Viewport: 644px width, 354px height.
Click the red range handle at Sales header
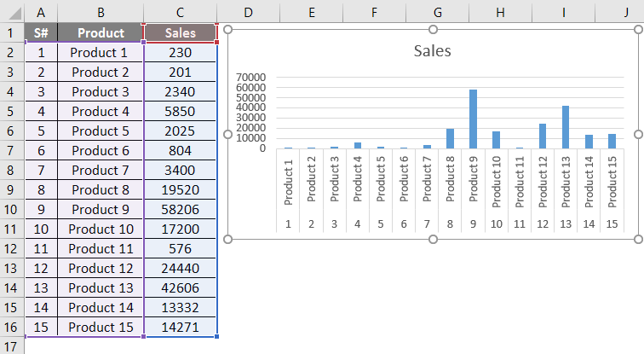(x=216, y=42)
